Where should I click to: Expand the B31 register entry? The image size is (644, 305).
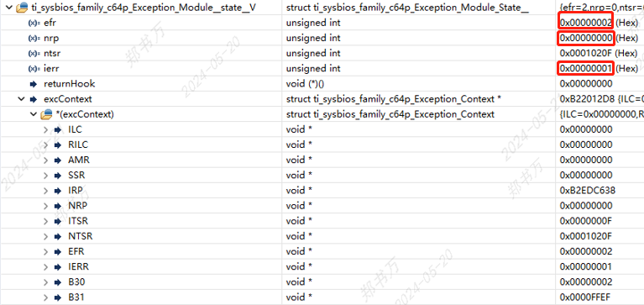[x=46, y=297]
